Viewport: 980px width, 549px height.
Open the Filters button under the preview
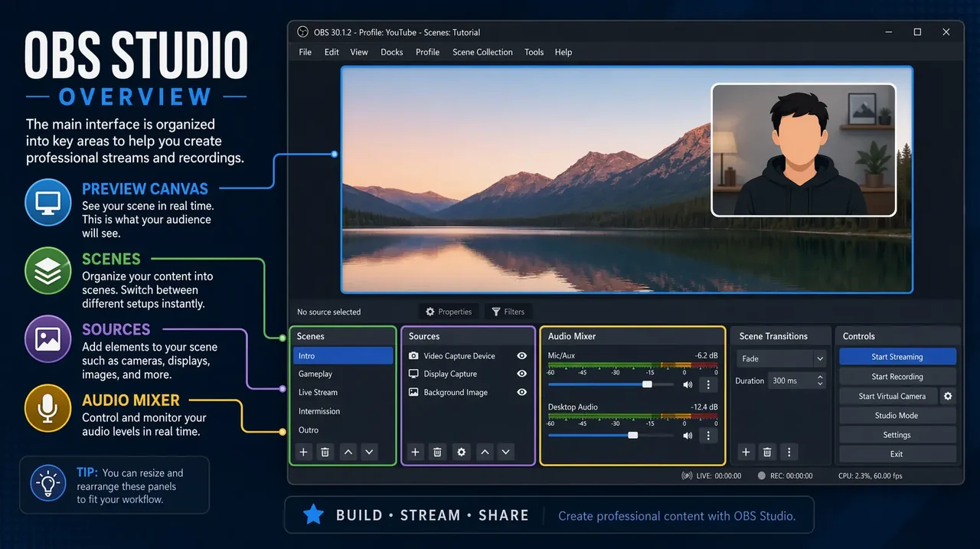tap(508, 312)
